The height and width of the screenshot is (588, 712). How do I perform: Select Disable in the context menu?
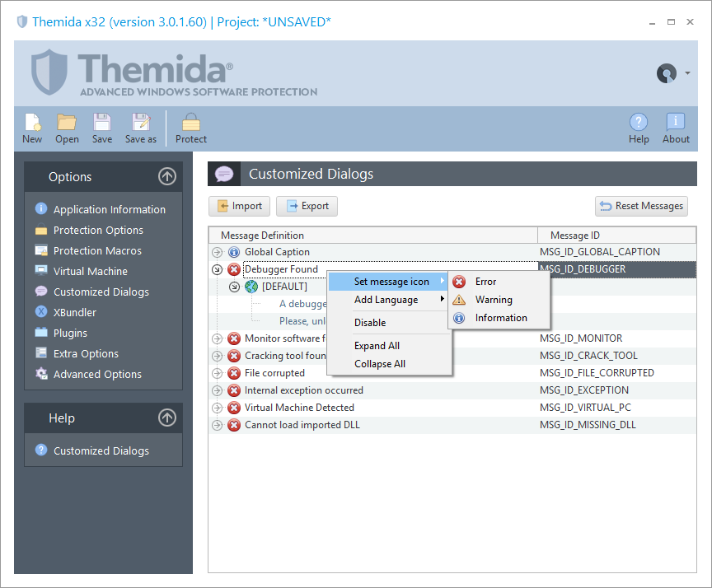370,323
